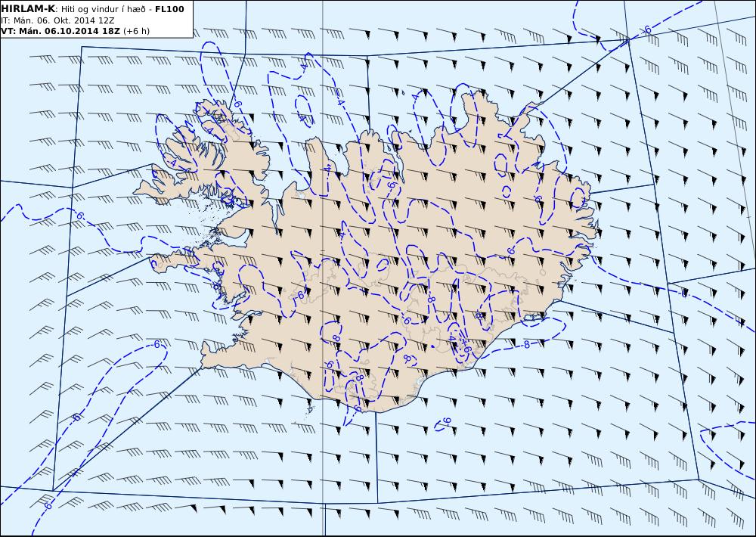This screenshot has height=537, width=756.
Task: Click the '(+6 h)' forecast offset text
Action: (136, 31)
